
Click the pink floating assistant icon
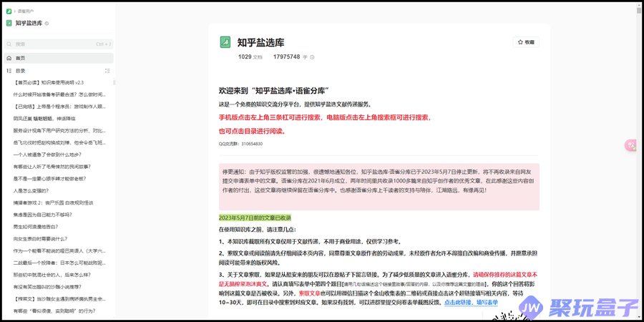click(630, 145)
